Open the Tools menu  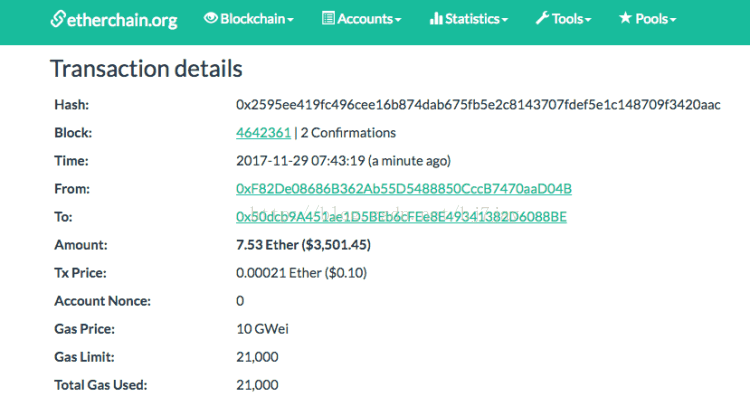pyautogui.click(x=563, y=19)
